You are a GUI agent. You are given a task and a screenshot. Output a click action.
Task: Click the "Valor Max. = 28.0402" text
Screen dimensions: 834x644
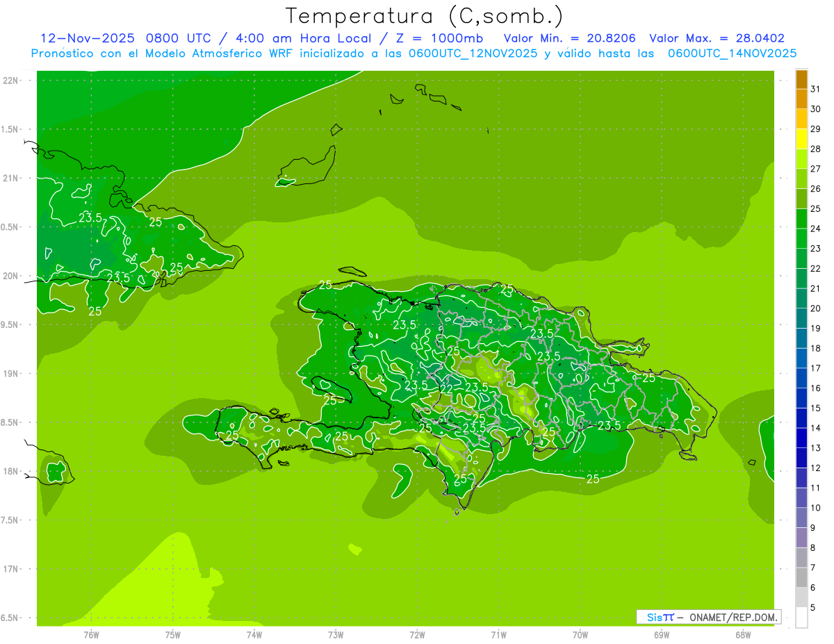click(717, 38)
